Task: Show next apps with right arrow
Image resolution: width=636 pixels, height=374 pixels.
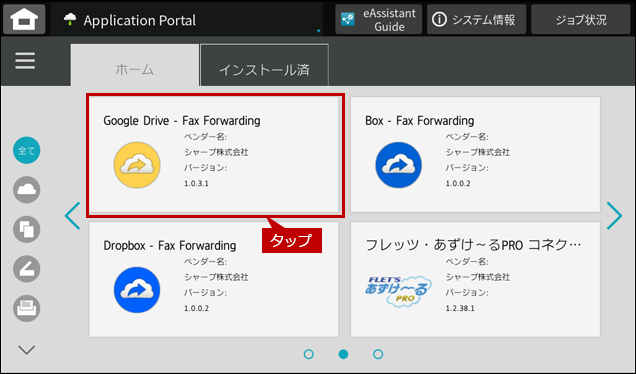Action: click(x=615, y=216)
